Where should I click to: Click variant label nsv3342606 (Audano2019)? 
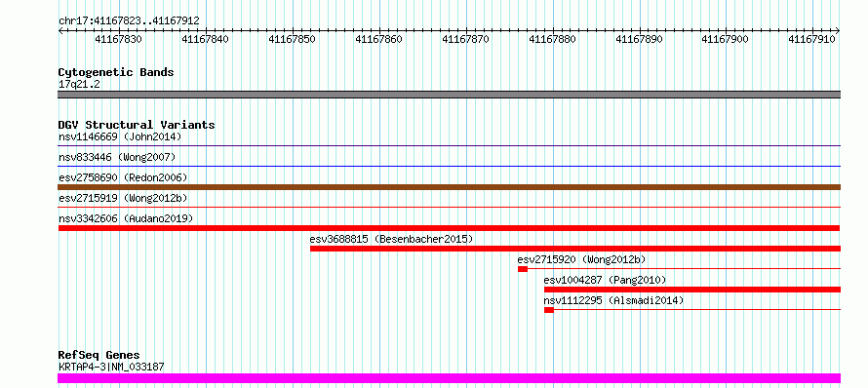126,218
